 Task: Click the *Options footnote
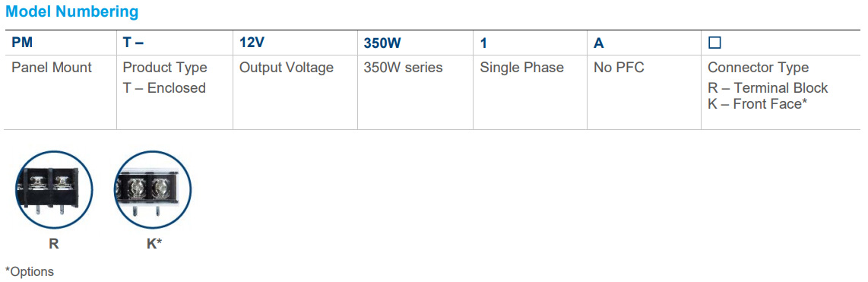click(30, 272)
